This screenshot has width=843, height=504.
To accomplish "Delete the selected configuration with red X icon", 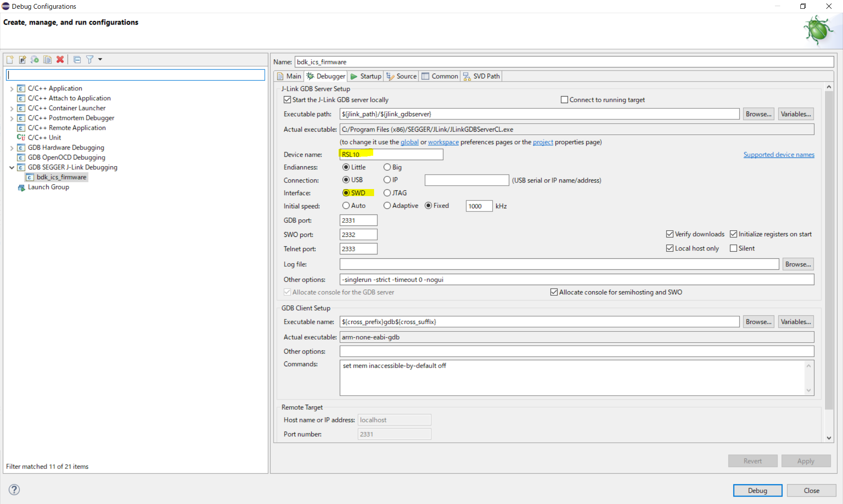I will (60, 60).
